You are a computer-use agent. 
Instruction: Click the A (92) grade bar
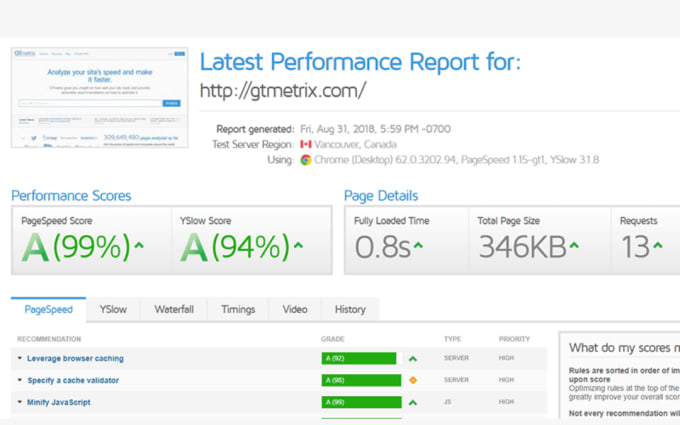[x=359, y=358]
